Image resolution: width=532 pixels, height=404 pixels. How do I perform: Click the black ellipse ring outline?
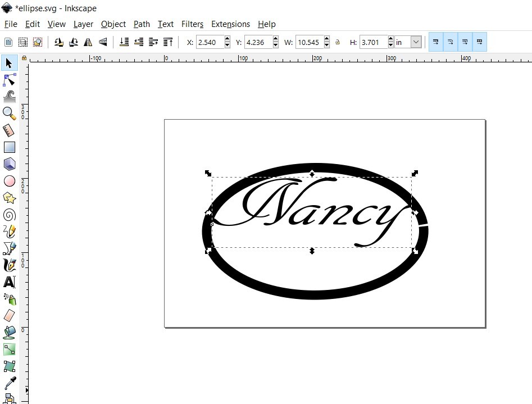314,294
